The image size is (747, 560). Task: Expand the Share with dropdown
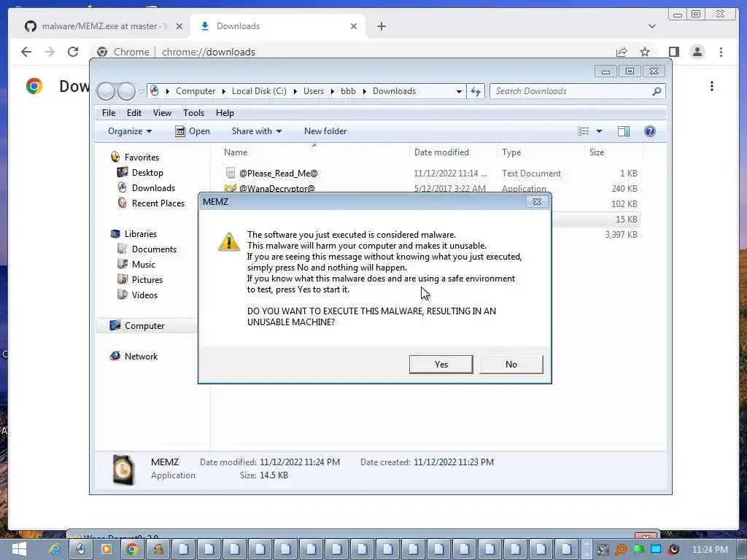point(256,131)
